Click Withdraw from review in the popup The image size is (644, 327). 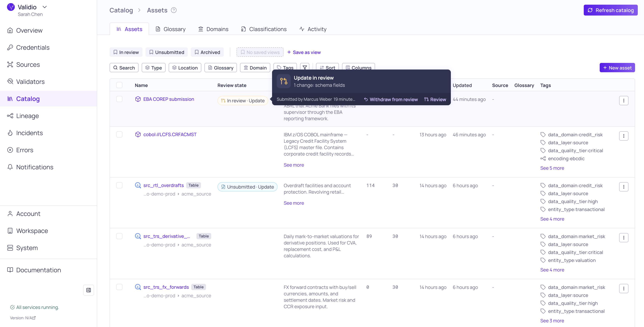[391, 99]
